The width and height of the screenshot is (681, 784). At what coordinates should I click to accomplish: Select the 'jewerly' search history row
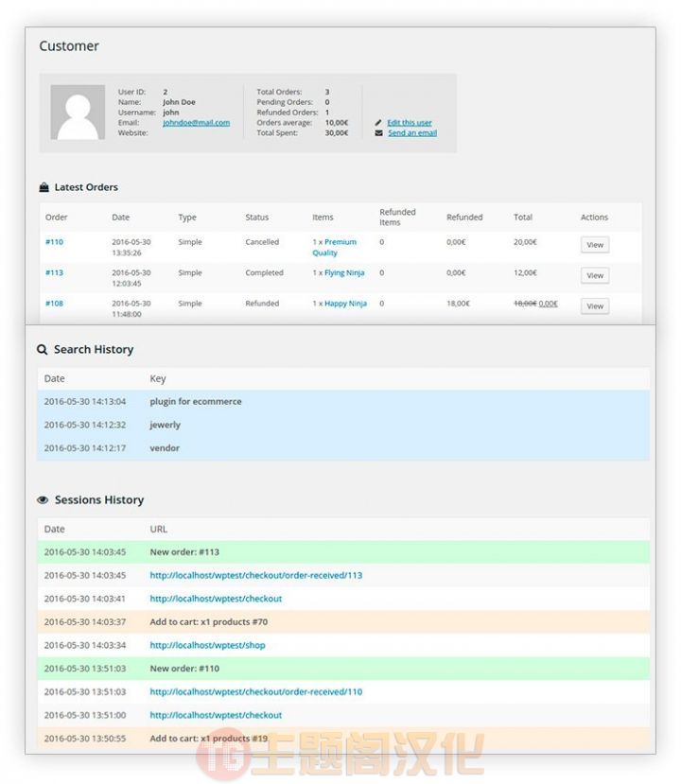point(343,425)
